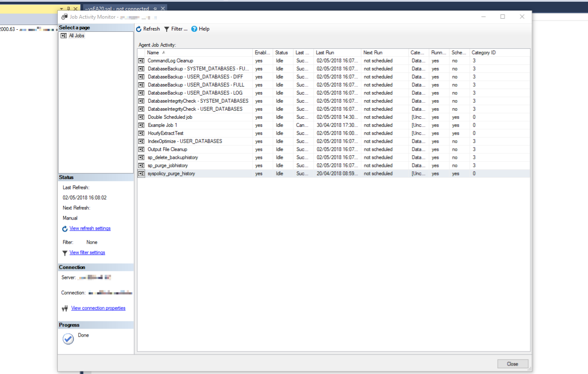The image size is (588, 374).
Task: Sort jobs by the Name column
Action: (153, 53)
